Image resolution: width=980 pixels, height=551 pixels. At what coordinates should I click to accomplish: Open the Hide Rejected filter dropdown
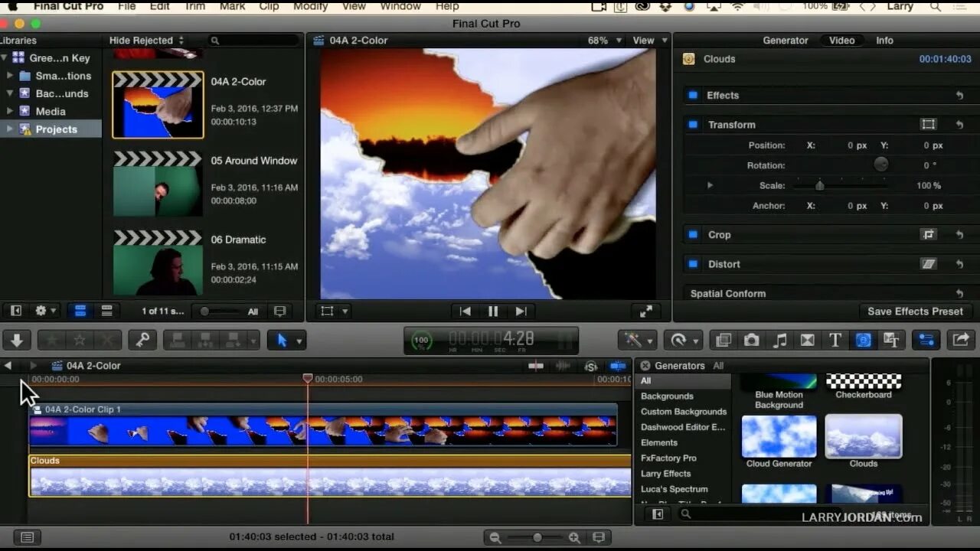click(x=146, y=41)
